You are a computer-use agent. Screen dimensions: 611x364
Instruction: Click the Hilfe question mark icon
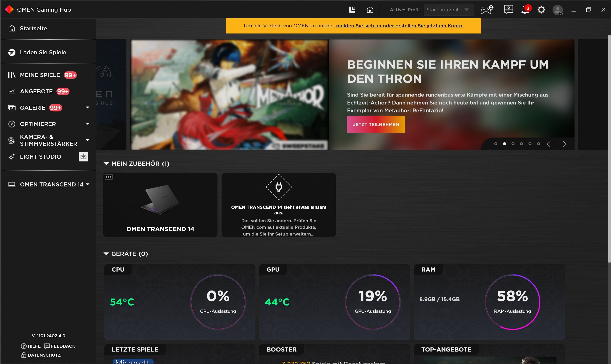tap(24, 346)
